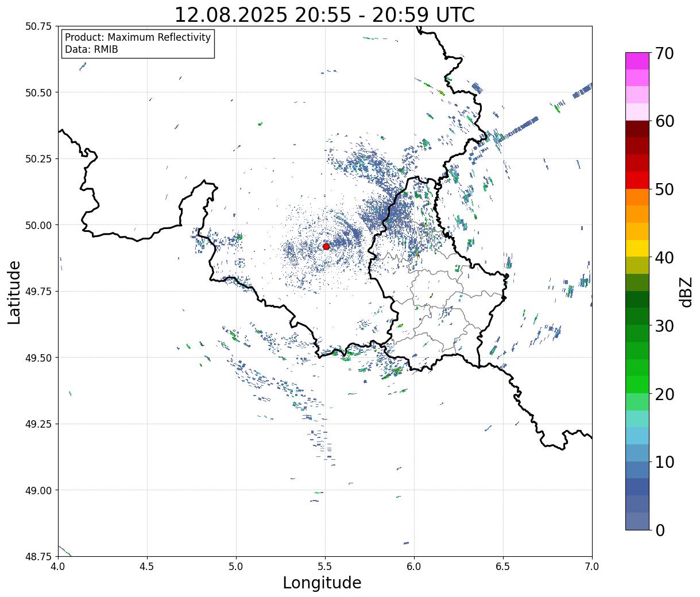Click the latitude tick label 48.75
Viewport: 700px width, 597px height.
coord(38,556)
